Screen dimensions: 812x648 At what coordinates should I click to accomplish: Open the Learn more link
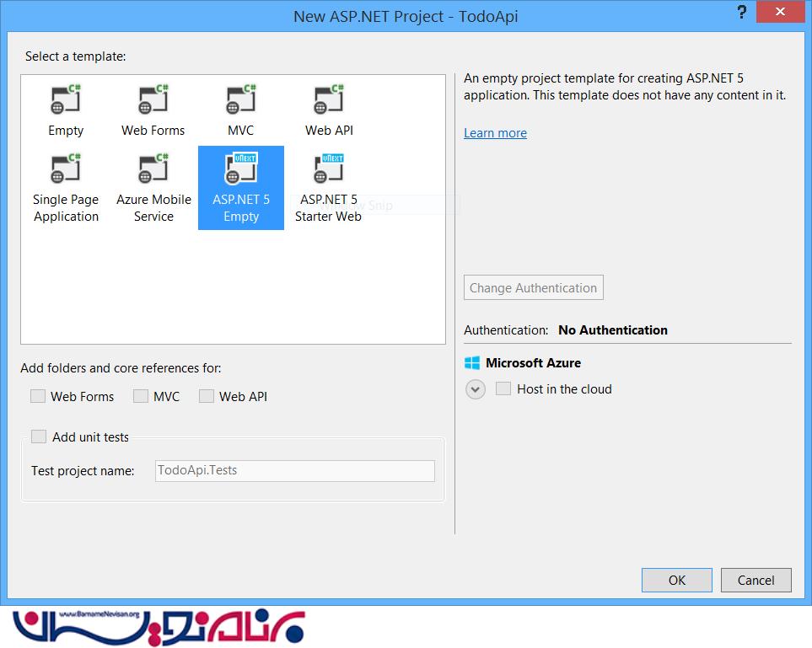pyautogui.click(x=495, y=133)
